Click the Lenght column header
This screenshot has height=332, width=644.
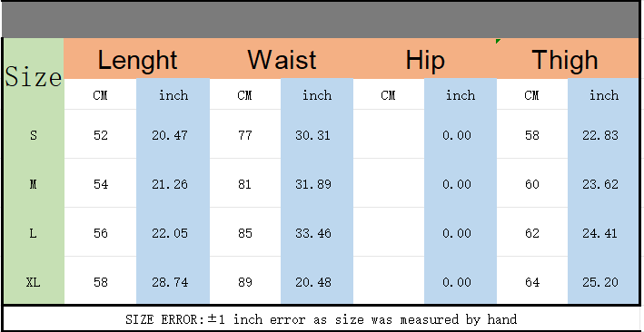(137, 59)
